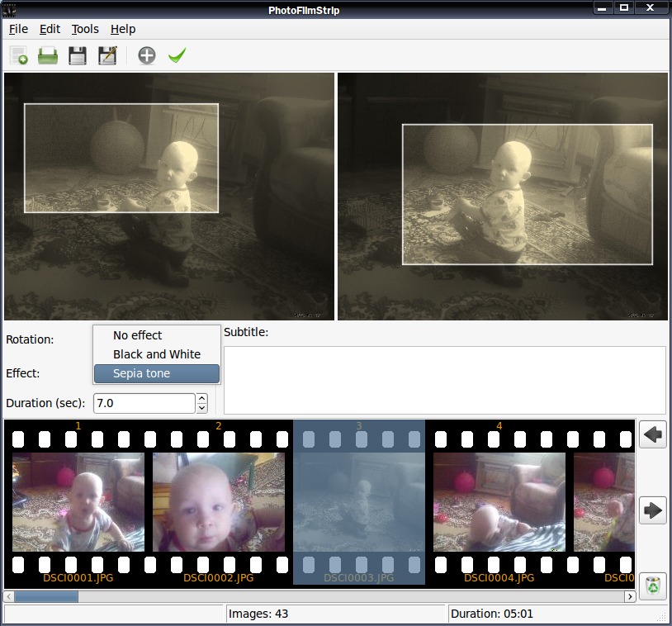Image resolution: width=672 pixels, height=626 pixels.
Task: Click the 'Subtitle:' label
Action: click(x=246, y=332)
